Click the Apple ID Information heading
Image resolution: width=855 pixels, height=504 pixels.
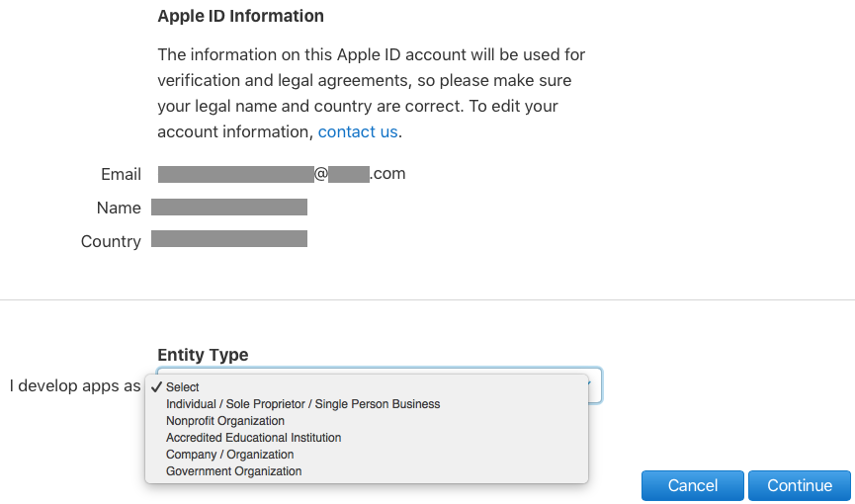point(240,16)
